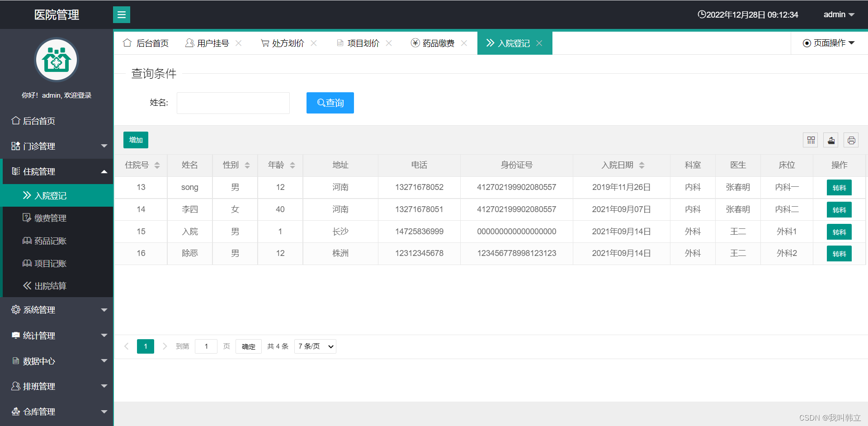Image resolution: width=868 pixels, height=426 pixels.
Task: Sort by 住院号 column arrows
Action: click(157, 165)
